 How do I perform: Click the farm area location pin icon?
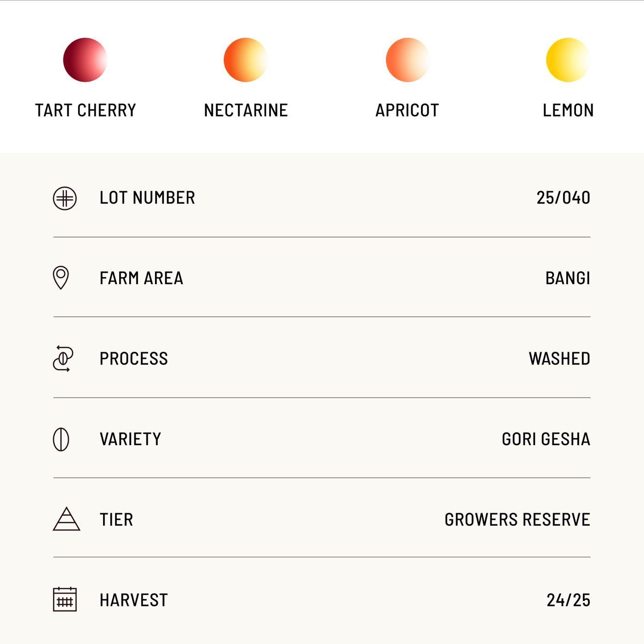point(61,278)
